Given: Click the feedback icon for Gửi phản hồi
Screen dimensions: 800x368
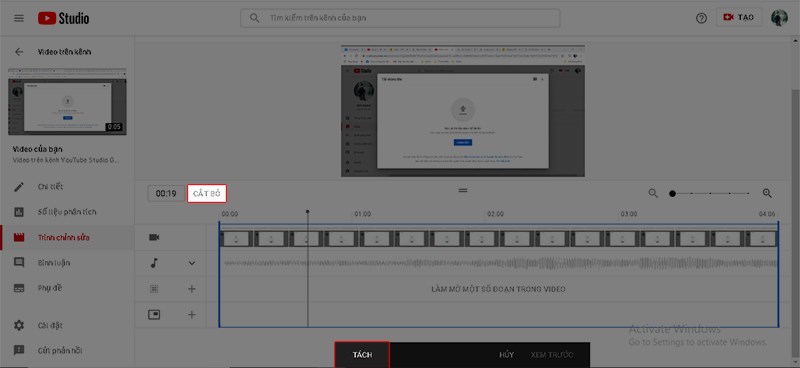Looking at the screenshot, I should pos(19,351).
